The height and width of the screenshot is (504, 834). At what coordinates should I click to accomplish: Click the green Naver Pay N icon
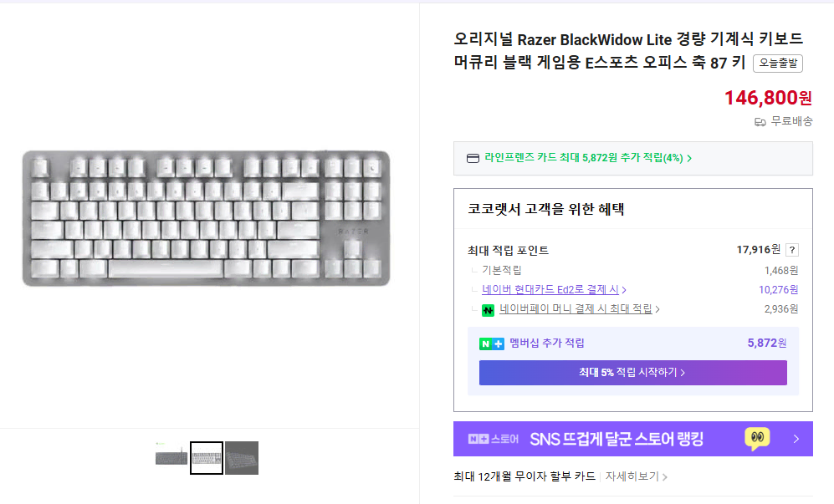coord(488,309)
